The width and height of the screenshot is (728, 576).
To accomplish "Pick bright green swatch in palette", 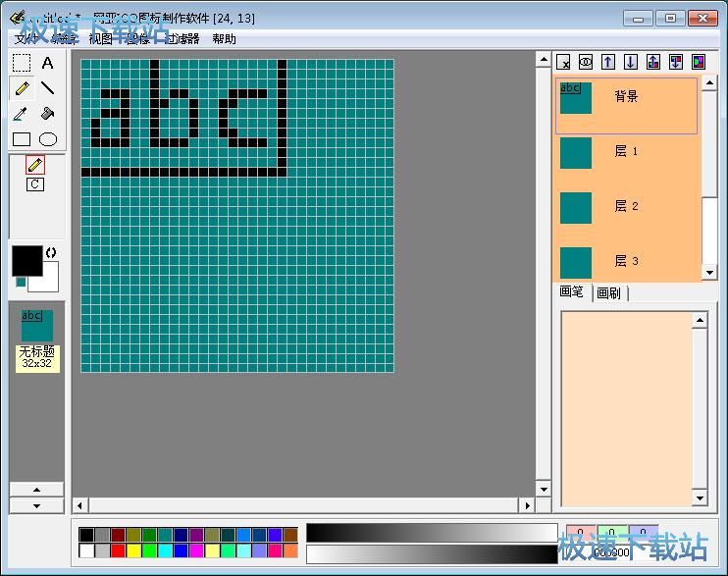I will (149, 550).
